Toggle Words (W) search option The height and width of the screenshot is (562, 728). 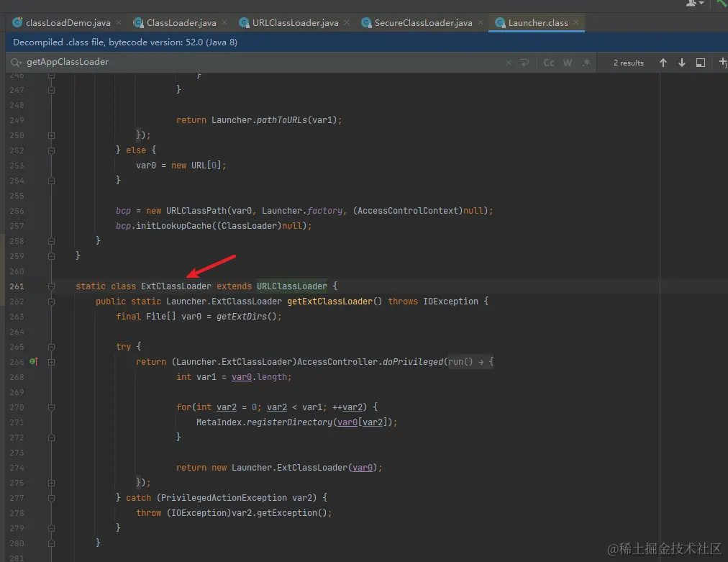568,63
